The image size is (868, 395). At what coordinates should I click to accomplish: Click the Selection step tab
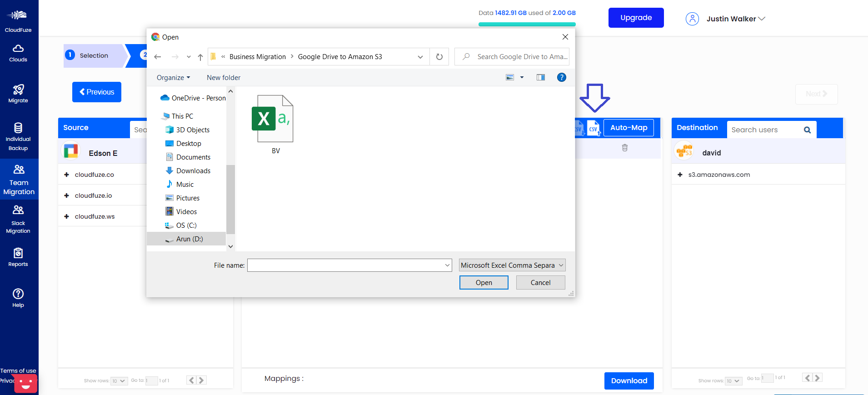tap(94, 55)
